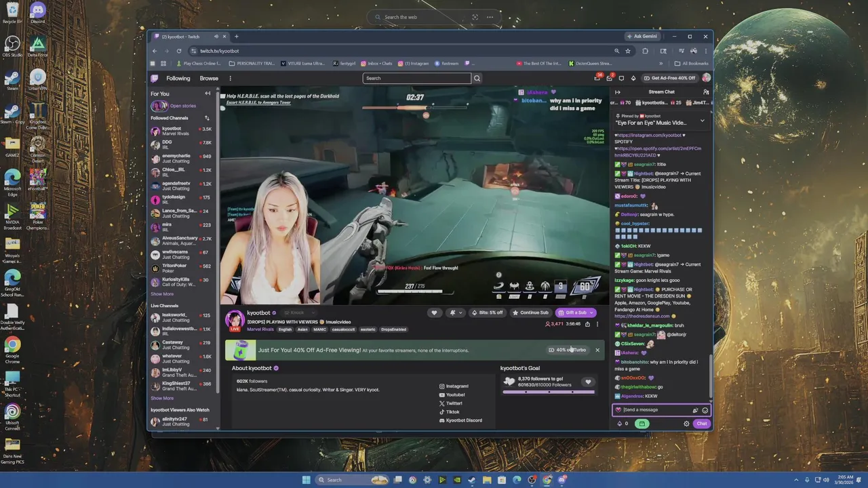Click the 40% off Turbo button
Screen dimensions: 868x488
click(x=568, y=350)
